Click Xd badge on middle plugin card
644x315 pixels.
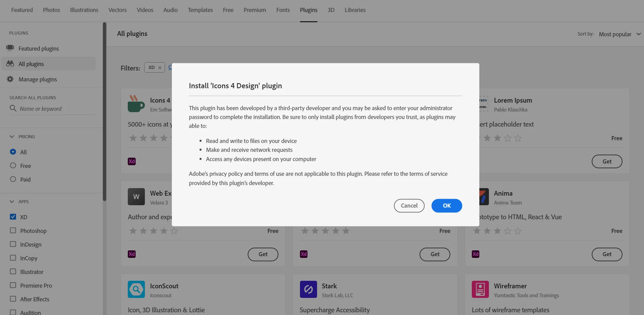tap(304, 254)
